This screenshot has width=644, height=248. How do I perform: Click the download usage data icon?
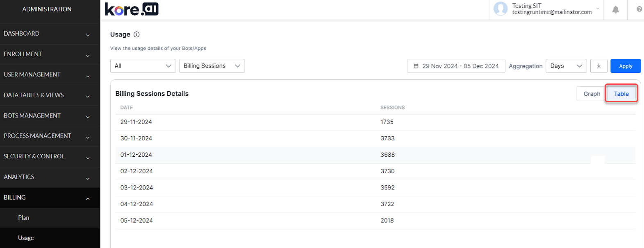(x=598, y=66)
